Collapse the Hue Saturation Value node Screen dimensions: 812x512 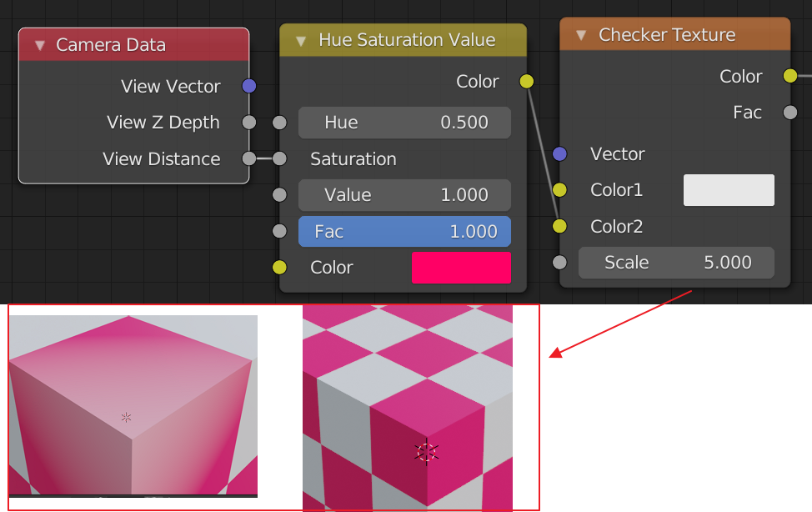(x=301, y=40)
